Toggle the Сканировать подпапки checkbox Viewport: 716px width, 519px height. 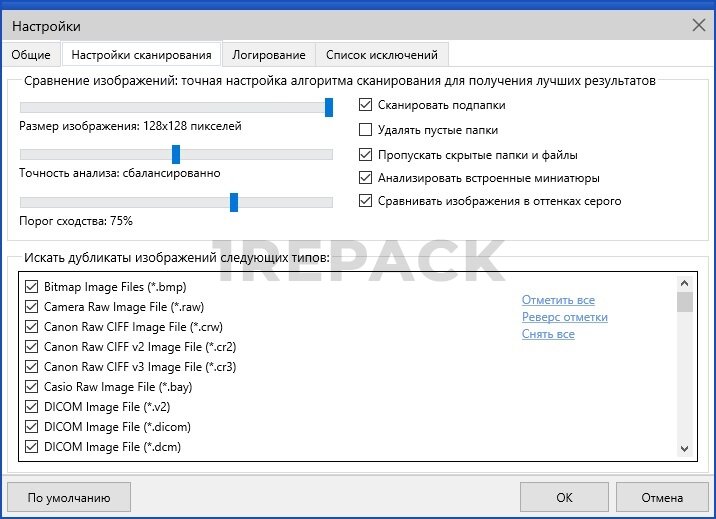[x=366, y=105]
